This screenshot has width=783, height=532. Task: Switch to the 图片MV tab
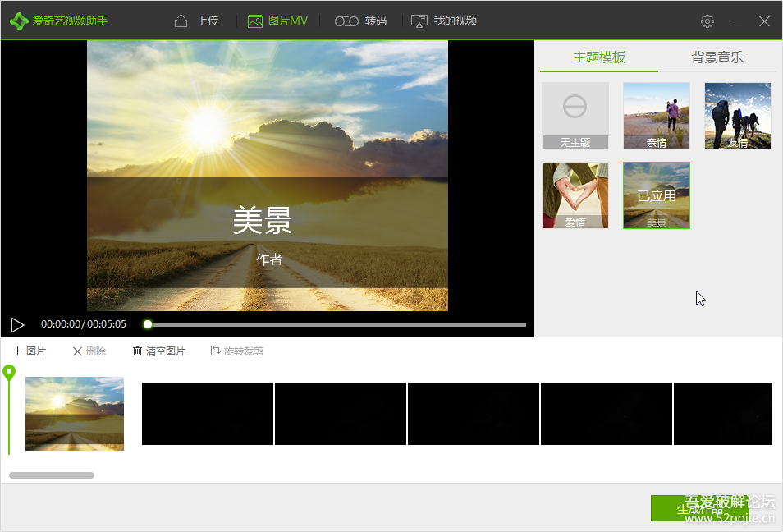coord(277,21)
